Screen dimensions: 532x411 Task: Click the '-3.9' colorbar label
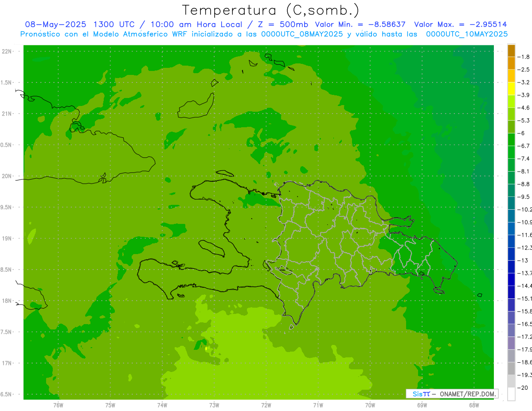pos(524,95)
